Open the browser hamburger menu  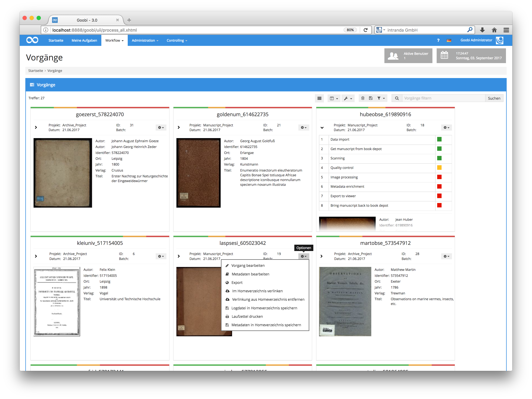506,30
